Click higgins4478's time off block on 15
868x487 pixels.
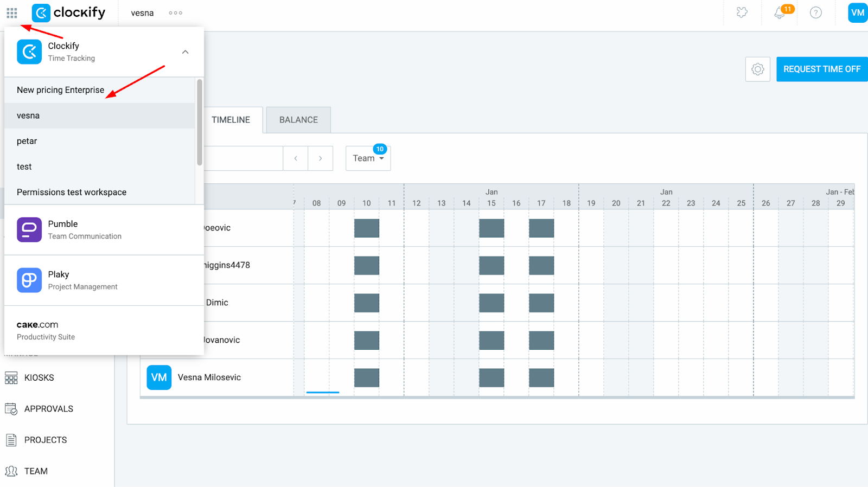coord(492,265)
